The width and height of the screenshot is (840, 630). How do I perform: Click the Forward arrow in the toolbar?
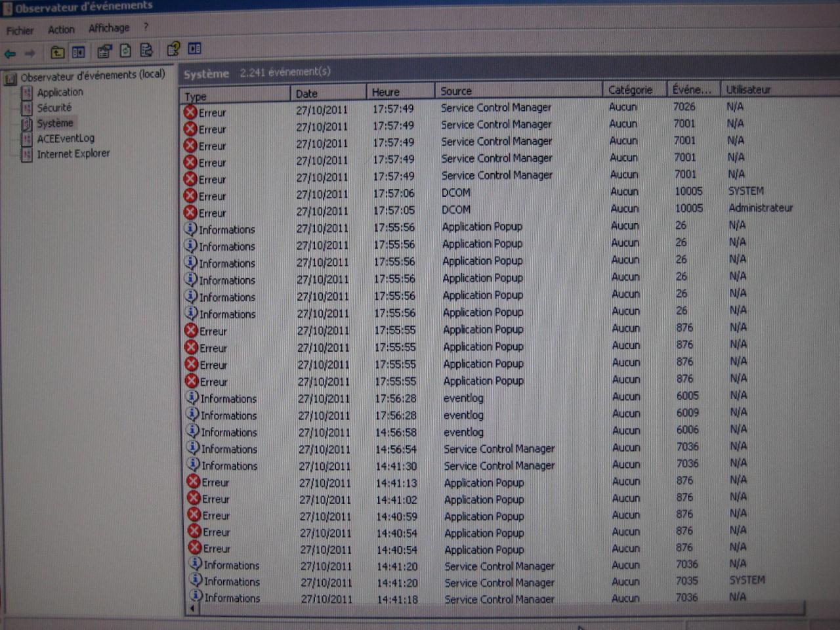coord(30,53)
